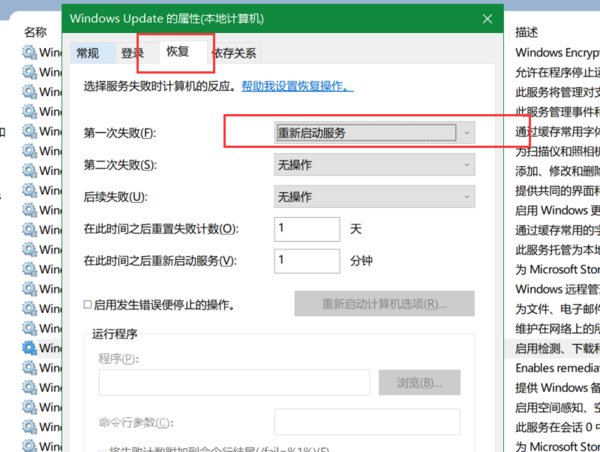Select description 此服务在会话 0 in services list
This screenshot has width=600, height=452.
point(558,427)
